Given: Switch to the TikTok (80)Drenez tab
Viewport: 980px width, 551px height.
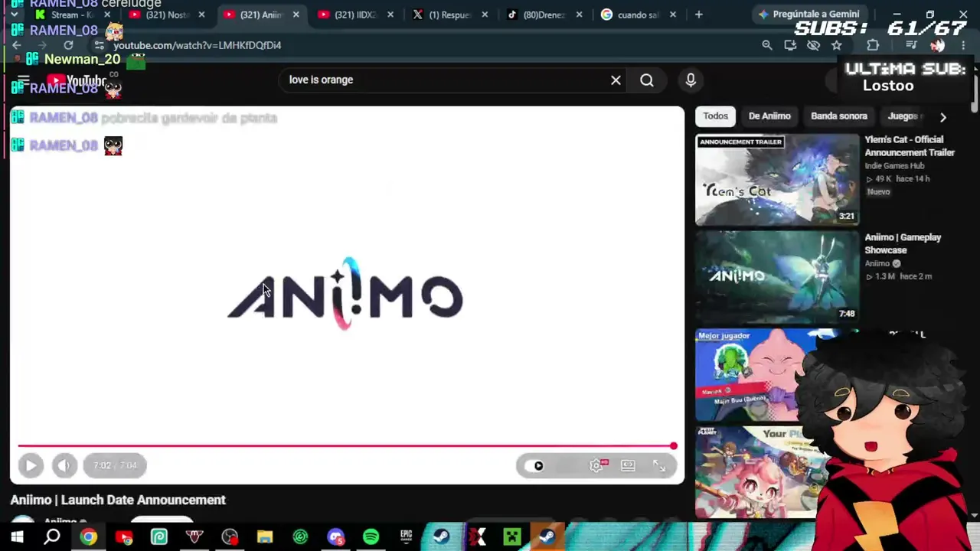Looking at the screenshot, I should pyautogui.click(x=544, y=15).
